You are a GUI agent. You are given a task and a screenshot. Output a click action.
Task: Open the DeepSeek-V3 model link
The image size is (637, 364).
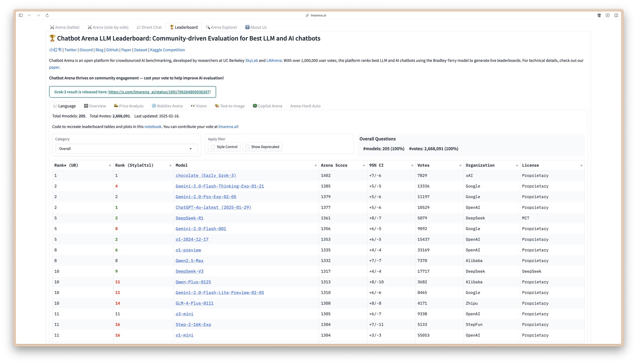click(x=190, y=271)
